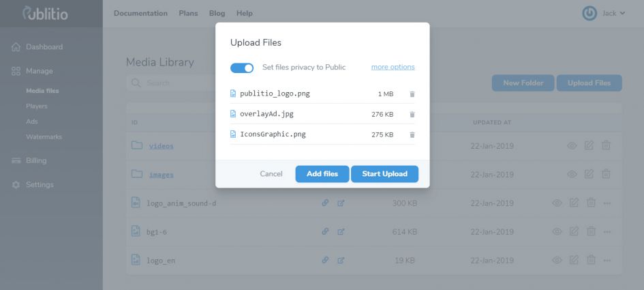Copy link icon for bg1-6 file
The height and width of the screenshot is (290, 644).
[325, 231]
